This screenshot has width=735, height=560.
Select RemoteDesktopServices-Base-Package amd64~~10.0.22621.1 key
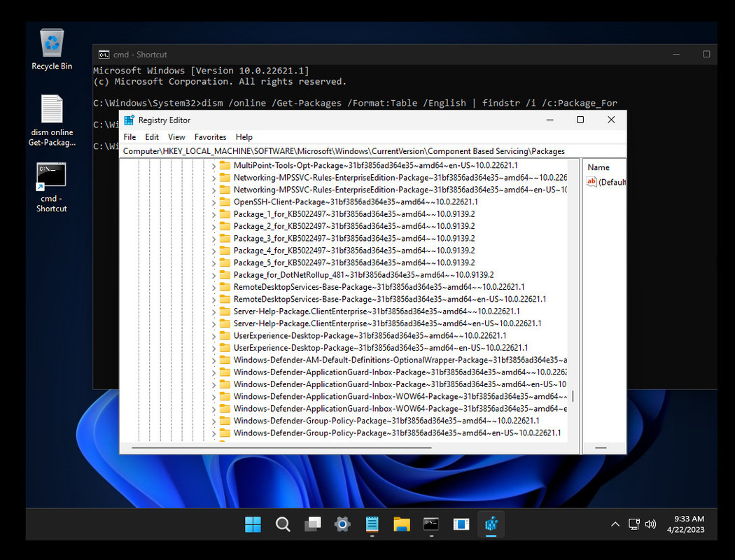[379, 287]
